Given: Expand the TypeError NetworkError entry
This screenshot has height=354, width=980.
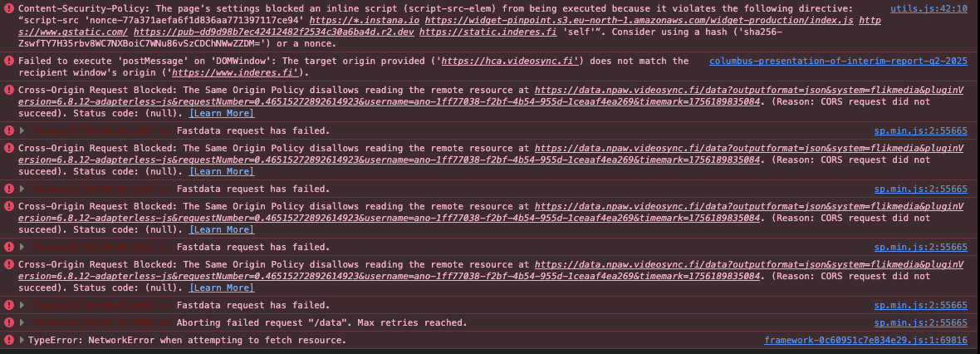Looking at the screenshot, I should tap(22, 340).
